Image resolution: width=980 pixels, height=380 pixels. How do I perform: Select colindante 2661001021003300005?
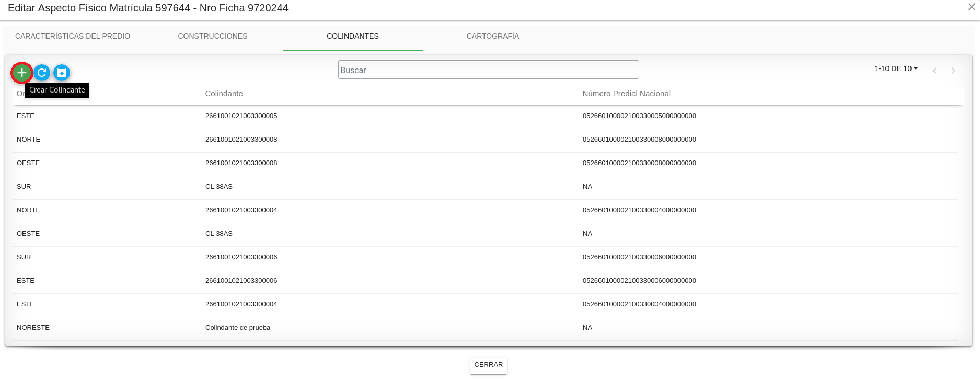tap(241, 116)
